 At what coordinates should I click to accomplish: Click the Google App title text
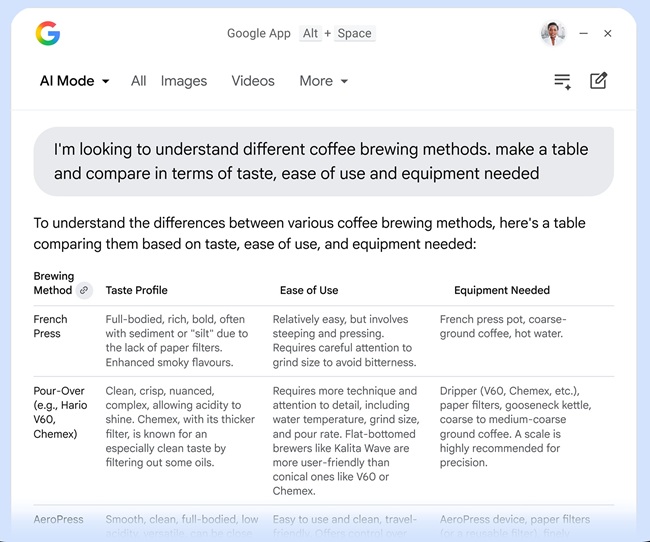259,33
